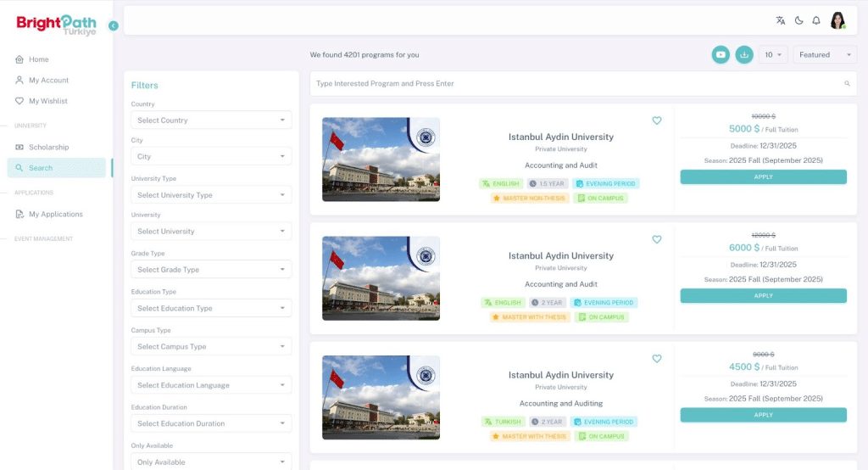Viewport: 868px width, 470px height.
Task: Add first Accounting and Audit program to wishlist
Action: click(657, 120)
